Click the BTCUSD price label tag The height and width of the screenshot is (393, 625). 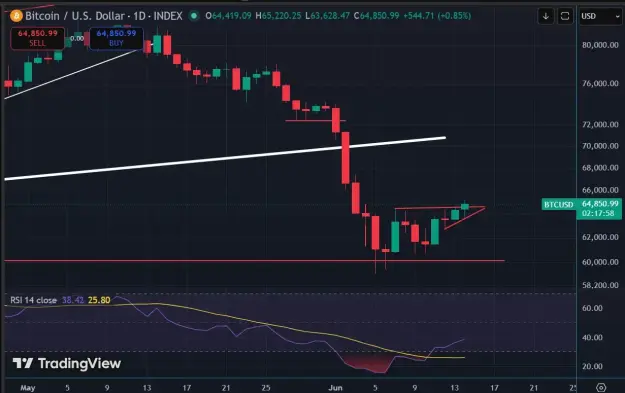tap(559, 204)
